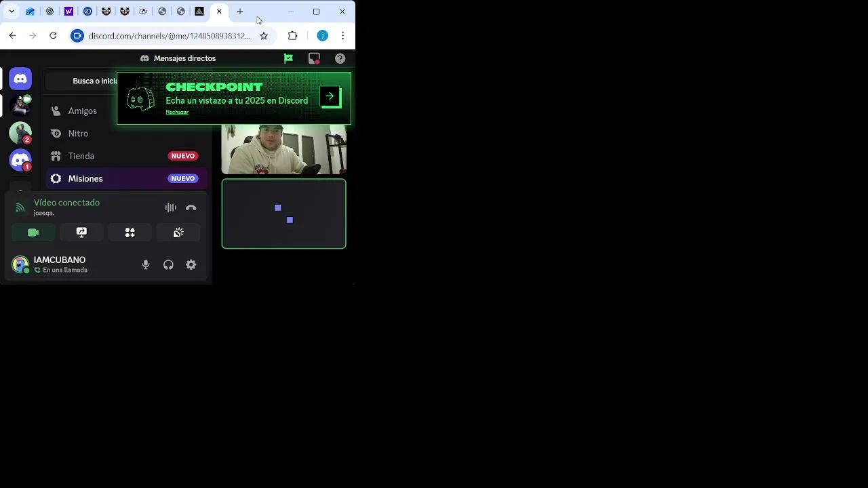Toggle noise suppression waveform icon
Image resolution: width=868 pixels, height=488 pixels.
coord(170,208)
